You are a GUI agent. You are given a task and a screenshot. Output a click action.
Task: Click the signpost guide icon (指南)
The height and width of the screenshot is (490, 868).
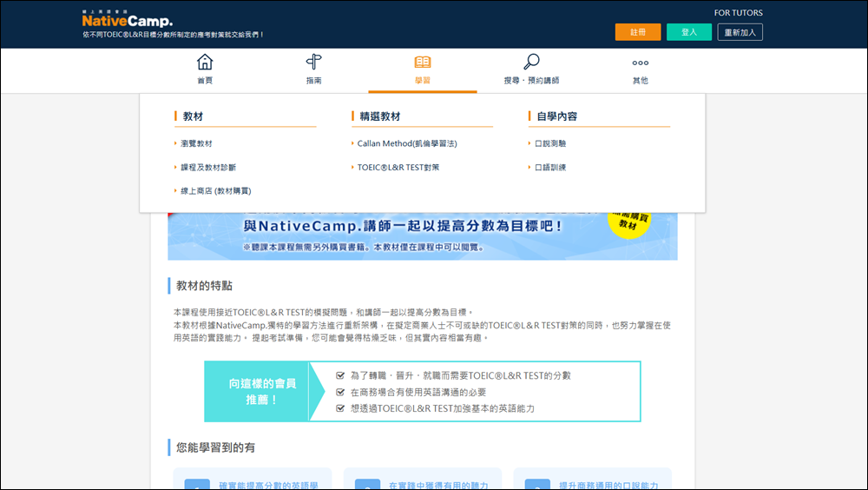[314, 62]
